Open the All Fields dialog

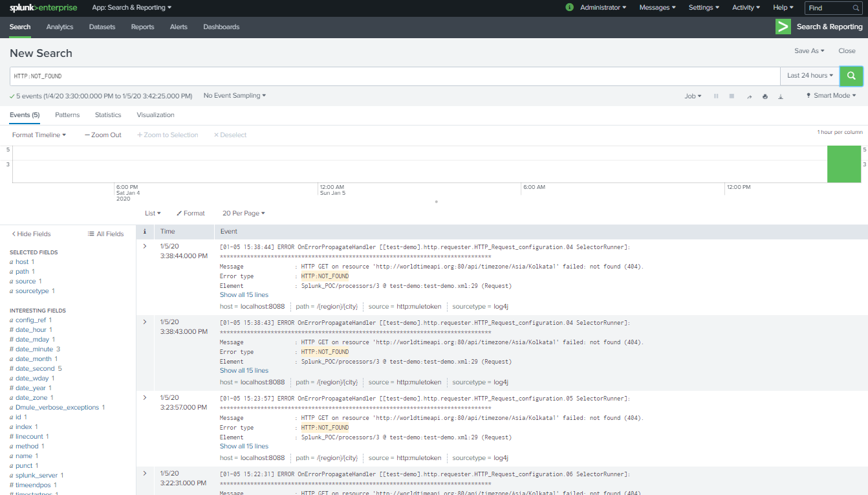pyautogui.click(x=106, y=234)
